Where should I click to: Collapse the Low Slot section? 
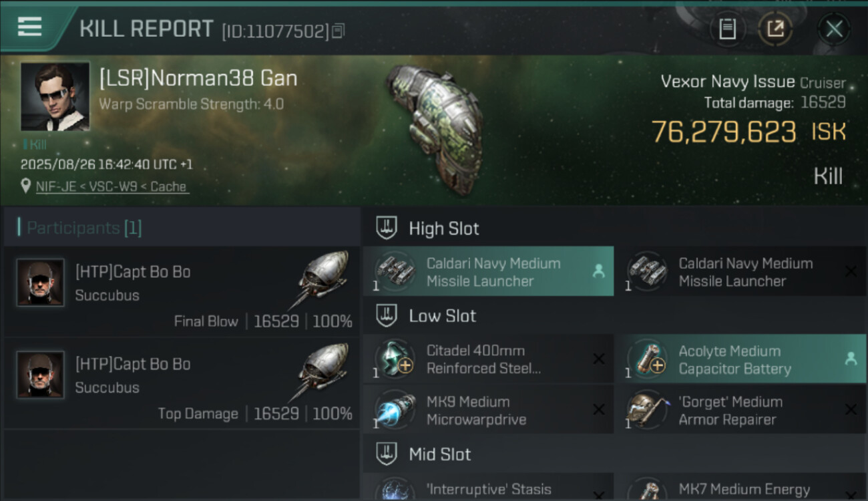387,316
